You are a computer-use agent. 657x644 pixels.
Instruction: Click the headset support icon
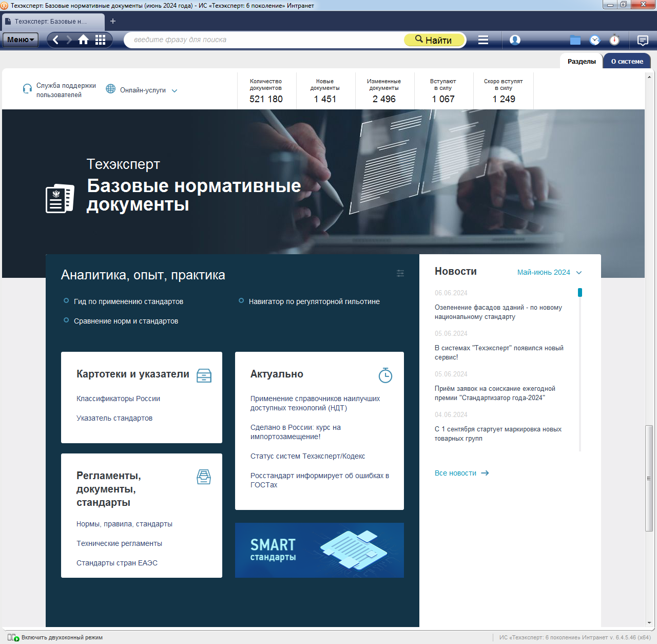27,88
